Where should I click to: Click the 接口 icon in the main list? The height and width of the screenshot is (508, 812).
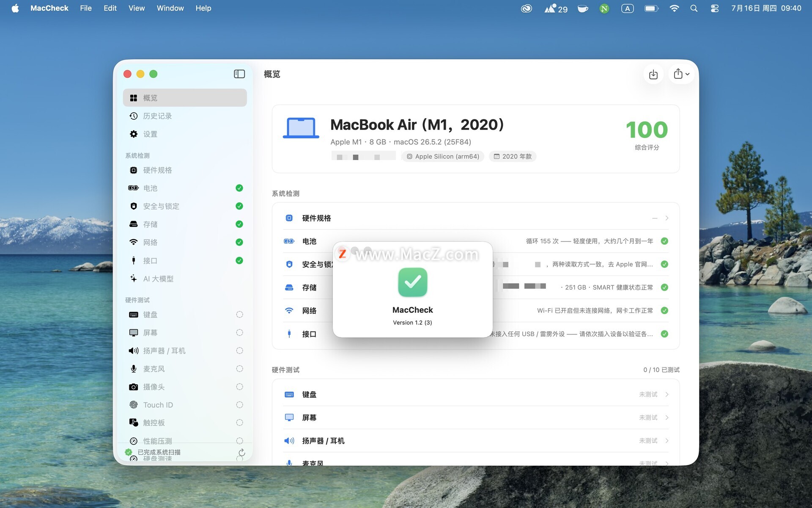click(x=289, y=334)
